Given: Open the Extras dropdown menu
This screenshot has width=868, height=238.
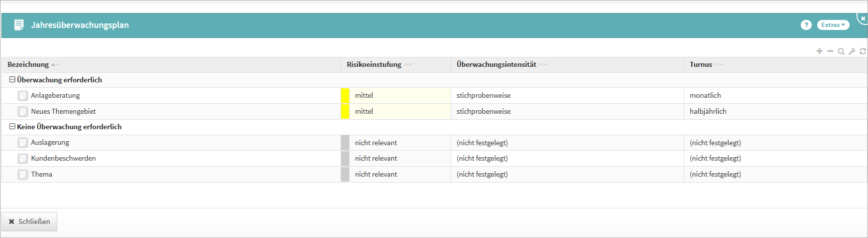Looking at the screenshot, I should click(x=833, y=25).
